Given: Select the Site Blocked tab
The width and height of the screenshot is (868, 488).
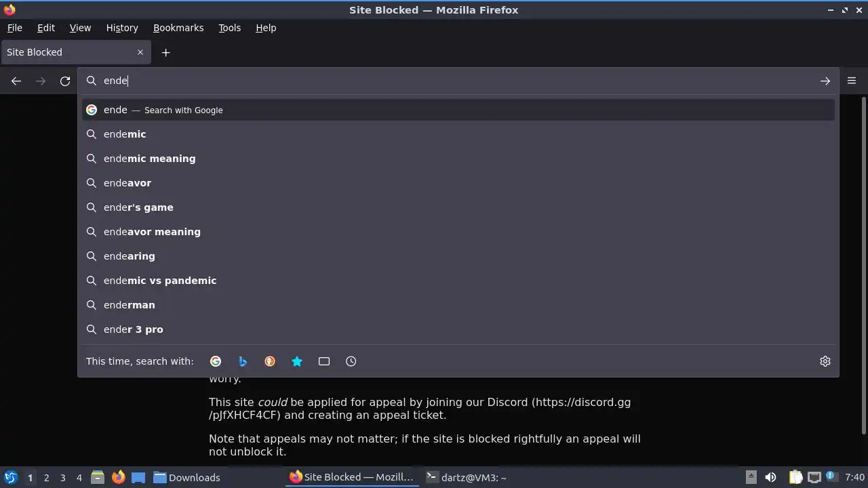Looking at the screenshot, I should (75, 52).
